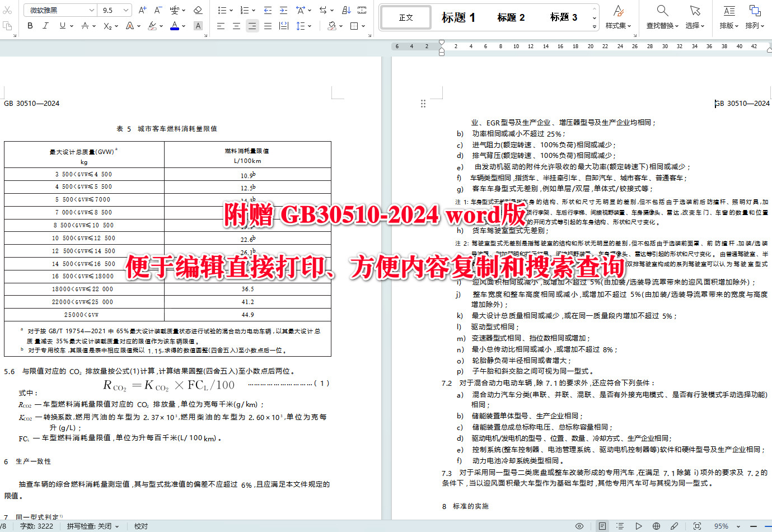Justify the paragraph text
The height and width of the screenshot is (532, 772).
tap(268, 26)
